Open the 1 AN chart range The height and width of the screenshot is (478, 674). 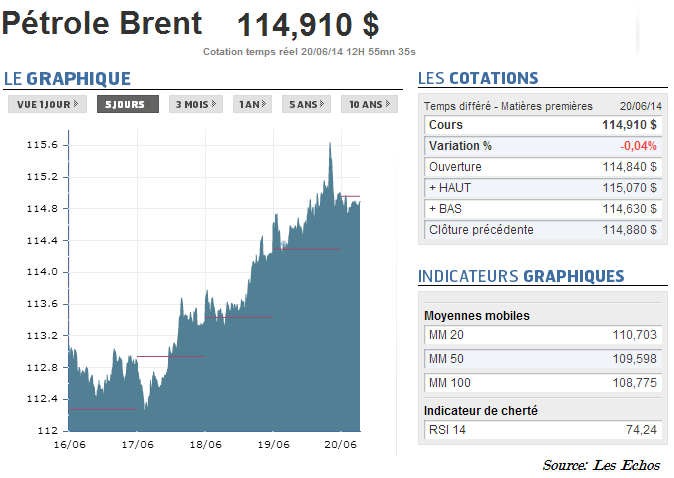(252, 104)
